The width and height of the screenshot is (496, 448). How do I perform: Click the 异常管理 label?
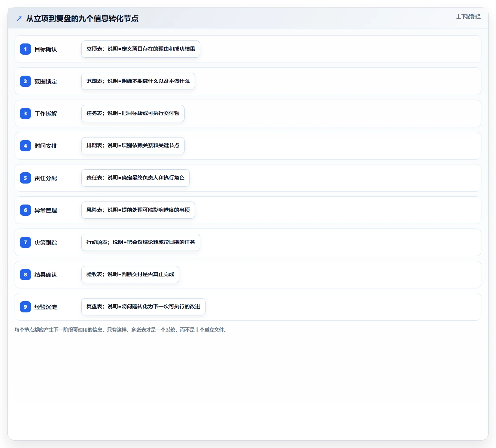(x=46, y=211)
